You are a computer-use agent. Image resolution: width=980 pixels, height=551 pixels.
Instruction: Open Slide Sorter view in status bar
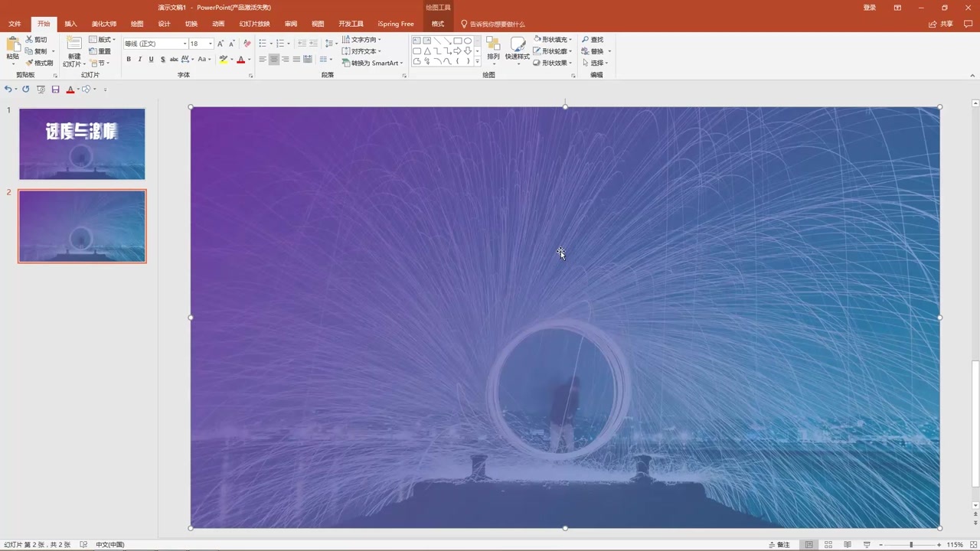coord(828,545)
